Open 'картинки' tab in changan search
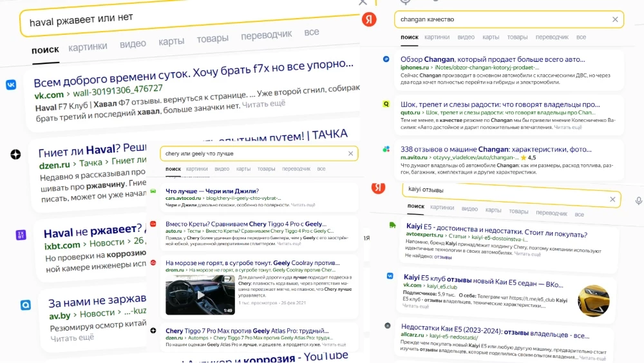 tap(437, 37)
